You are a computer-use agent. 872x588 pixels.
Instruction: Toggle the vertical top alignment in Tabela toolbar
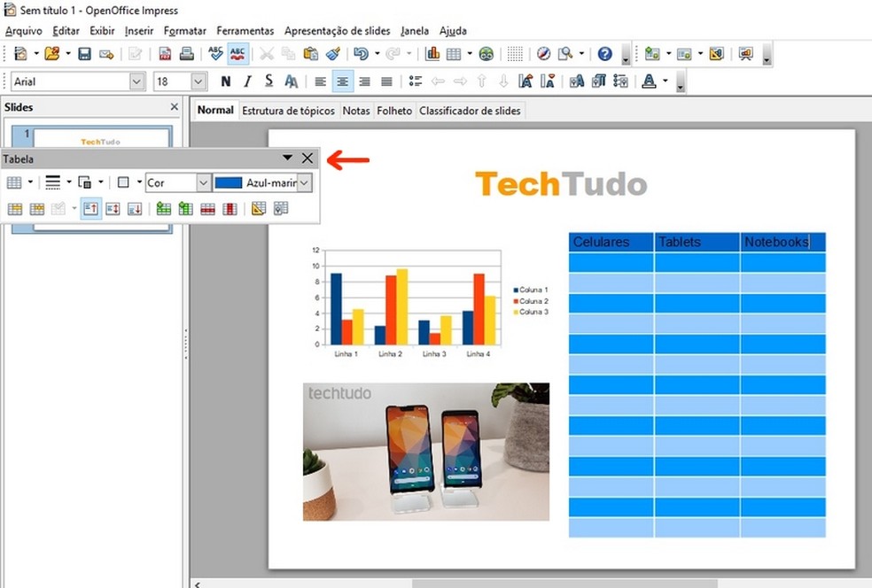click(x=91, y=208)
